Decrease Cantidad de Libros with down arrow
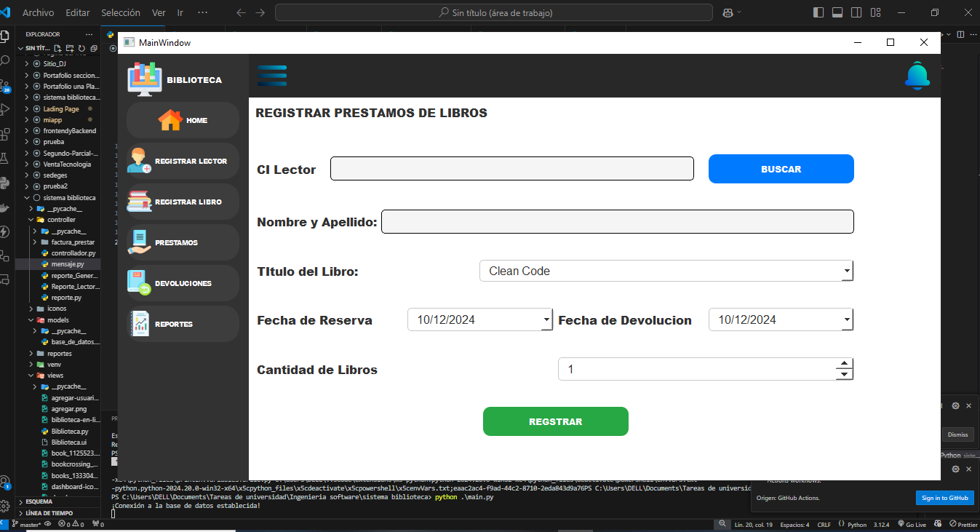This screenshot has width=980, height=532. tap(844, 374)
